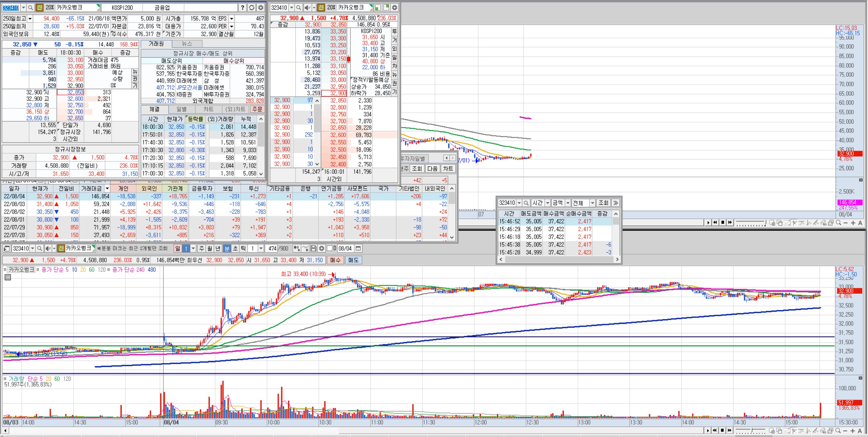Switch to the 차트 tab beside 일별

coord(208,109)
